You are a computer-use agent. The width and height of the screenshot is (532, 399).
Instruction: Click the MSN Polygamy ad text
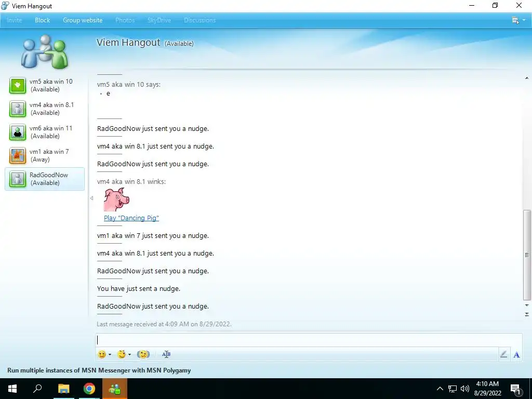pos(99,370)
